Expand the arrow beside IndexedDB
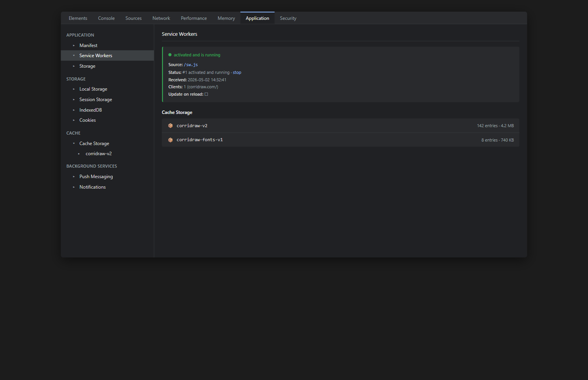The height and width of the screenshot is (380, 588). tap(74, 110)
